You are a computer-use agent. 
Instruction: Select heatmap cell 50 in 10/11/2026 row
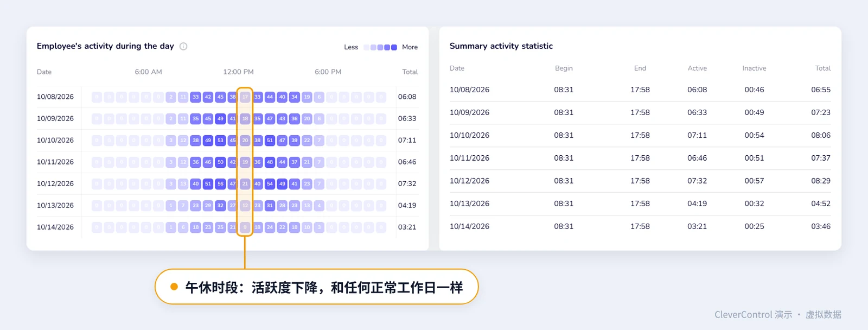point(220,162)
